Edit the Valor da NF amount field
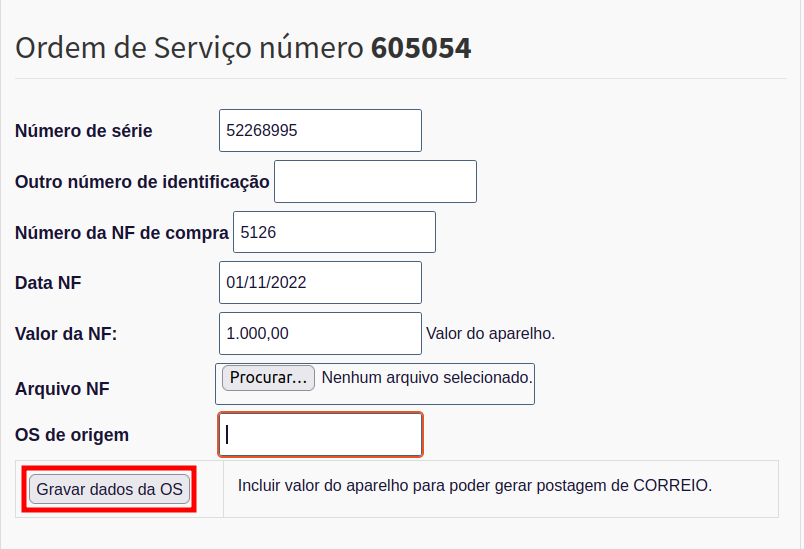The width and height of the screenshot is (804, 549). tap(320, 333)
